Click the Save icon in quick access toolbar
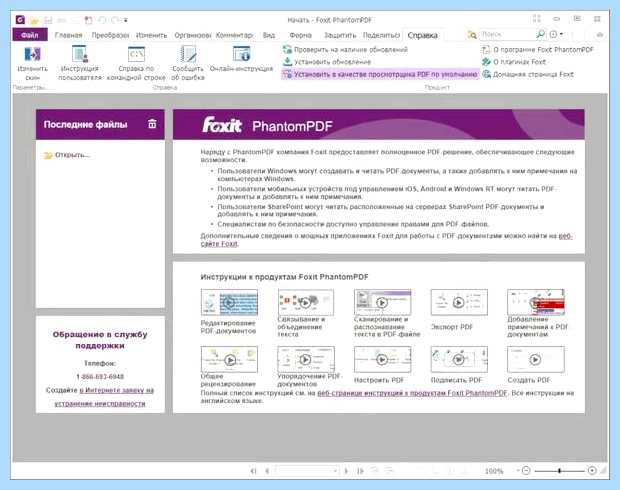620x490 pixels. [48, 20]
